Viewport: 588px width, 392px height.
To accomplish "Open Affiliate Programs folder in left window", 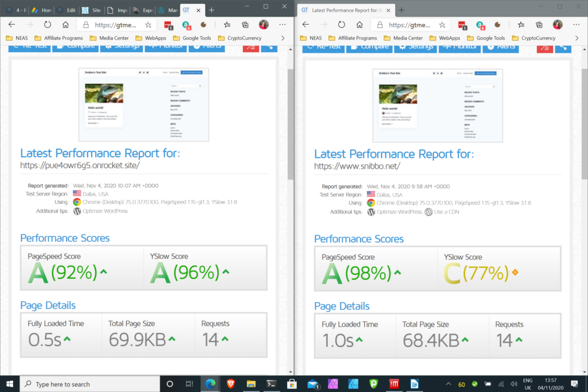I will [59, 38].
